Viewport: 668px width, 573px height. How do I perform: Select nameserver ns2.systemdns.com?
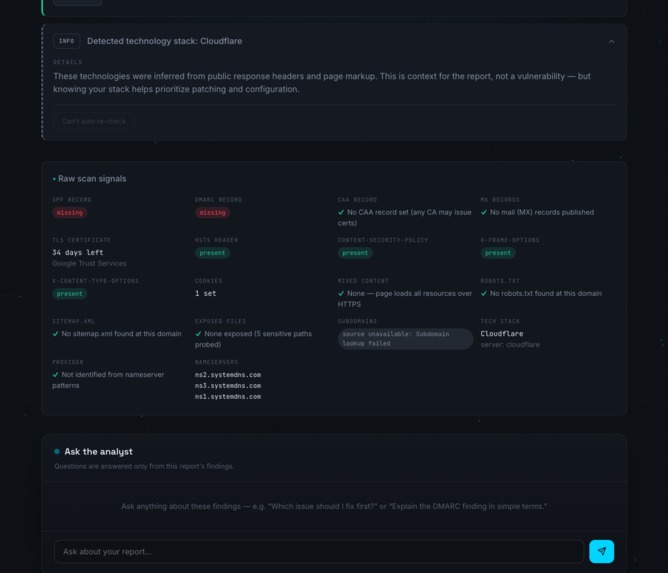pyautogui.click(x=228, y=375)
